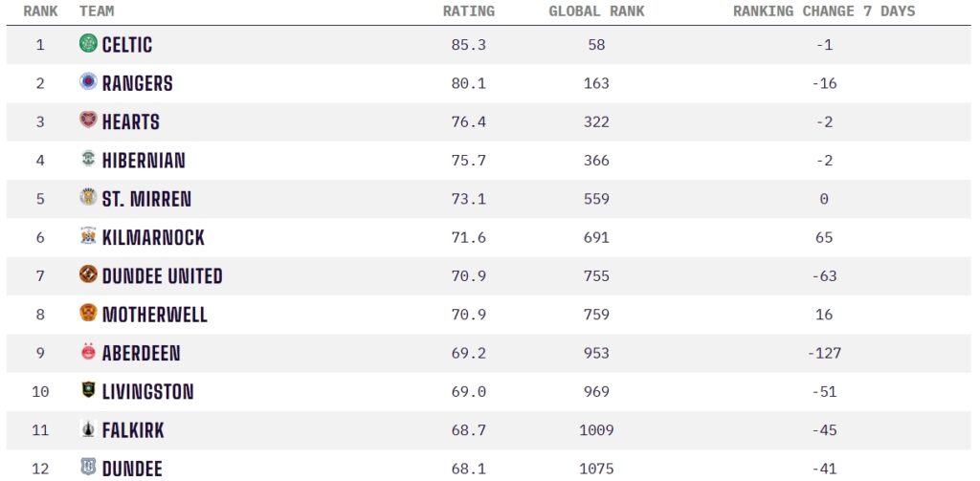Click the Team column header
Viewport: 980px width, 481px height.
97,11
